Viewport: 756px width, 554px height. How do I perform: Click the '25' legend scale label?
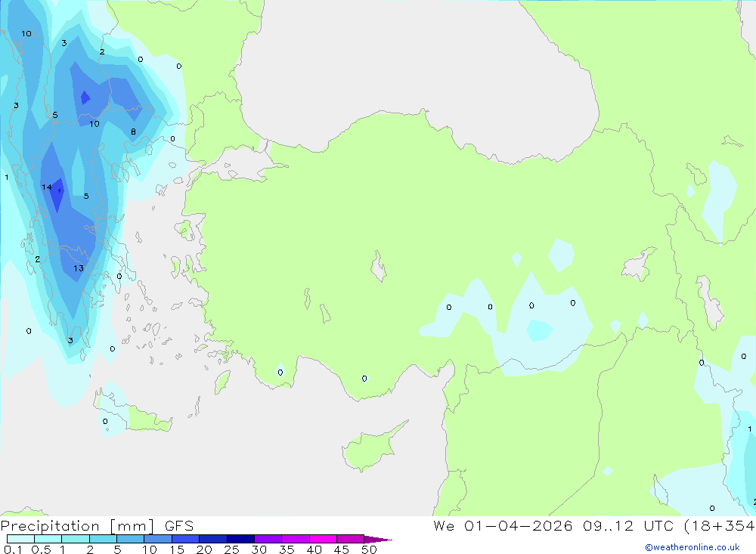click(231, 549)
